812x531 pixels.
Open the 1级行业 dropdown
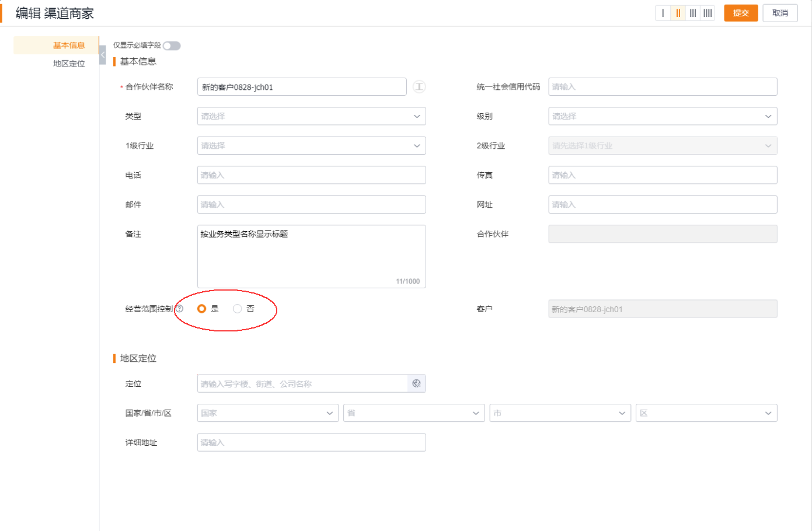click(x=311, y=146)
